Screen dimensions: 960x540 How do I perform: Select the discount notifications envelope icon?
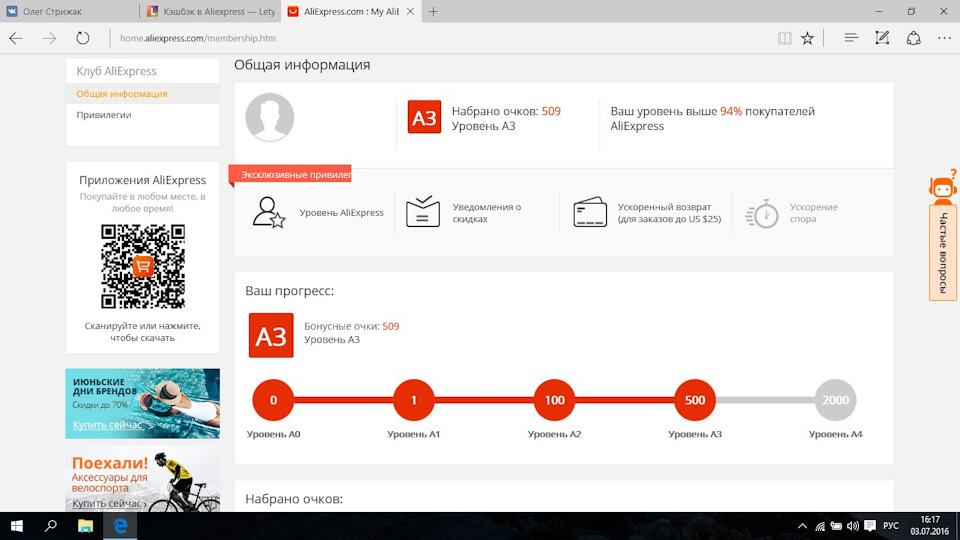(422, 212)
